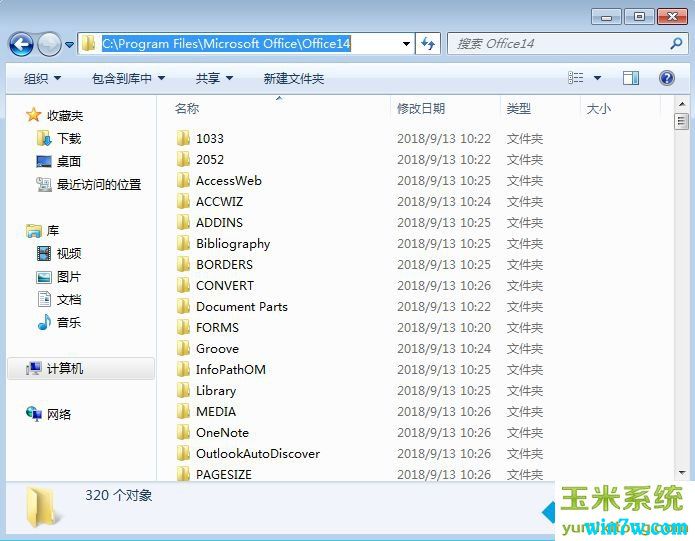Select the 库 node in the navigation pane
The height and width of the screenshot is (541, 695).
point(53,230)
